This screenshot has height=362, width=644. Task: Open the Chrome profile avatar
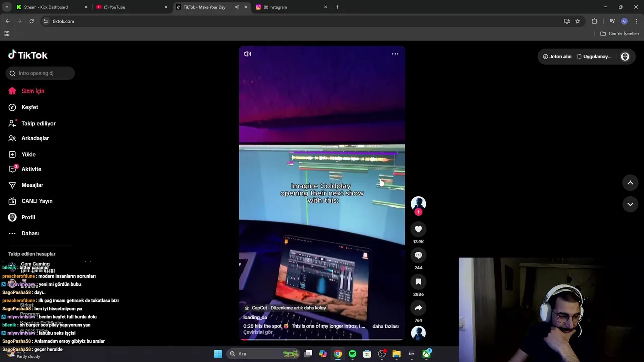tap(624, 21)
